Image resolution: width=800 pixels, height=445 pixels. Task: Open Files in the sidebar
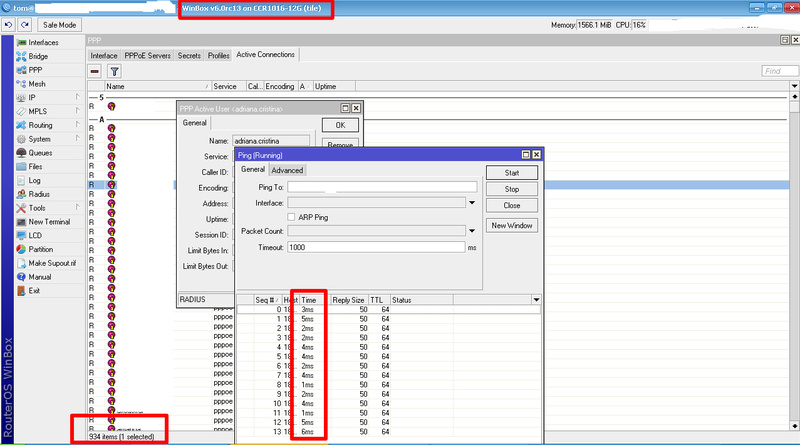point(35,166)
